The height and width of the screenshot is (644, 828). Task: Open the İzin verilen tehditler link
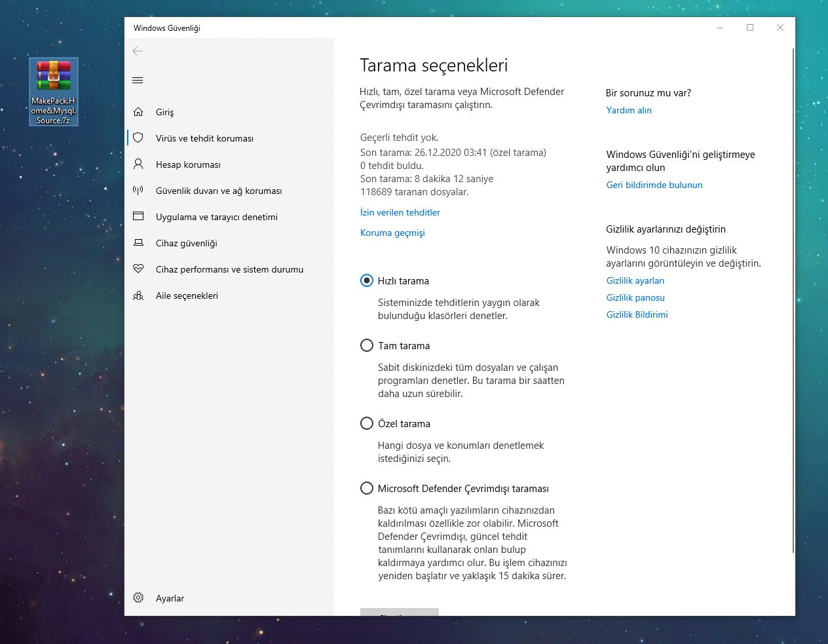click(x=400, y=212)
